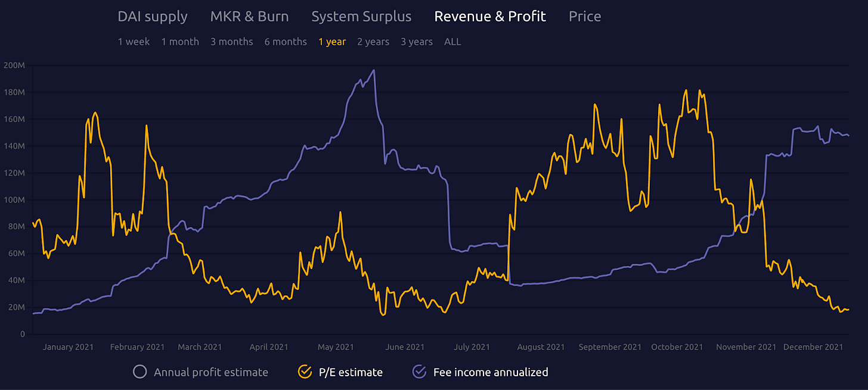868x390 pixels.
Task: Uncheck the P/E estimate checkbox circle
Action: [305, 372]
